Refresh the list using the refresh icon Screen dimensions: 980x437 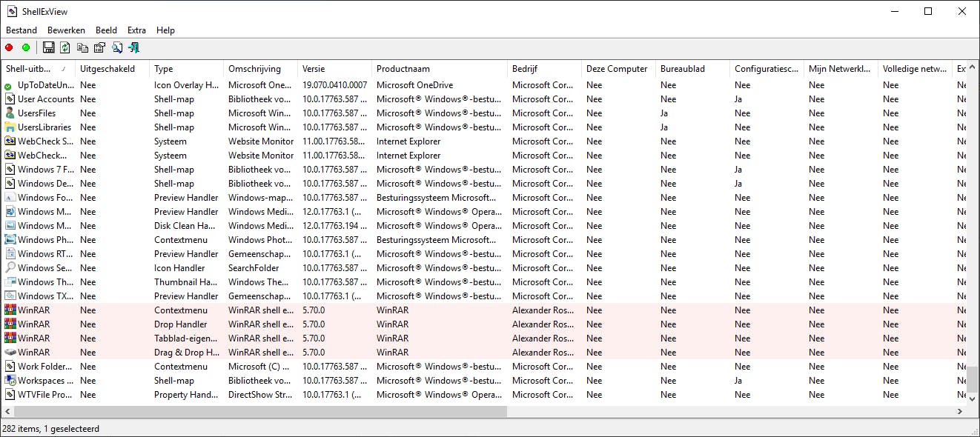point(63,47)
